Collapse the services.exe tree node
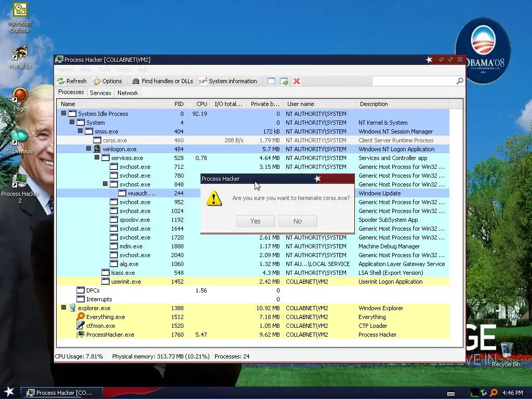The height and width of the screenshot is (399, 532). [x=97, y=157]
